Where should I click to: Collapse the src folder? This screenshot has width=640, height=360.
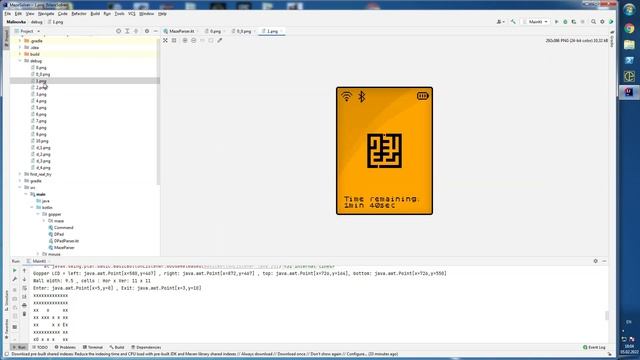click(x=20, y=187)
